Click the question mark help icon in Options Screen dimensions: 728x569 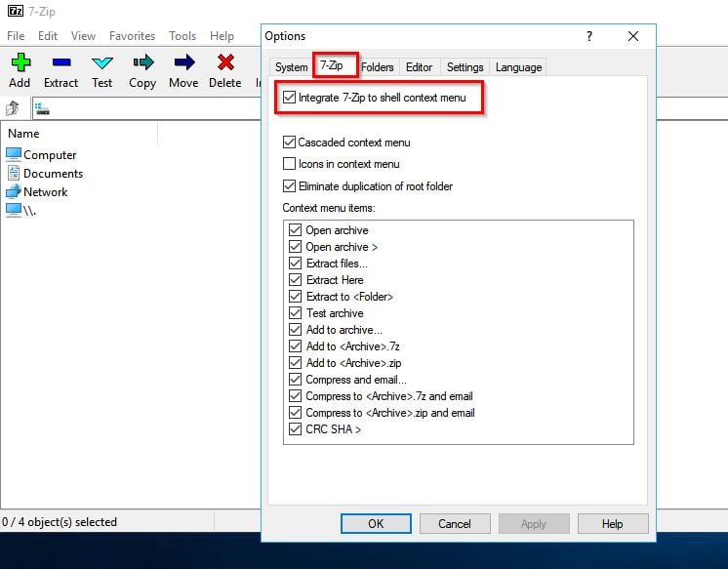click(589, 36)
